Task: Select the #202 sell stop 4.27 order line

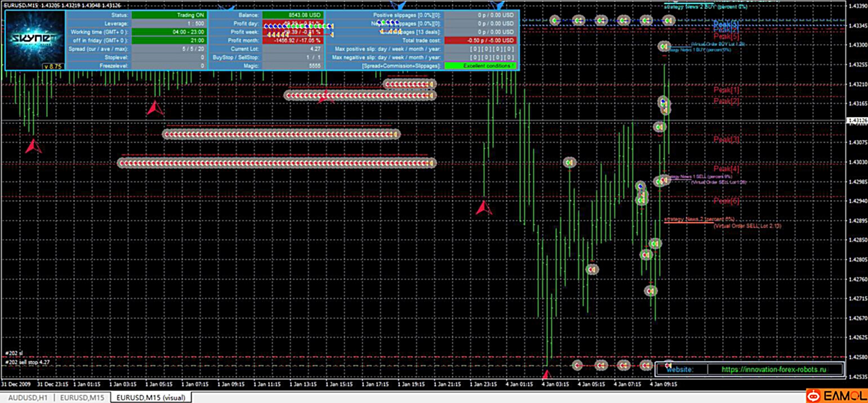Action: coord(28,362)
